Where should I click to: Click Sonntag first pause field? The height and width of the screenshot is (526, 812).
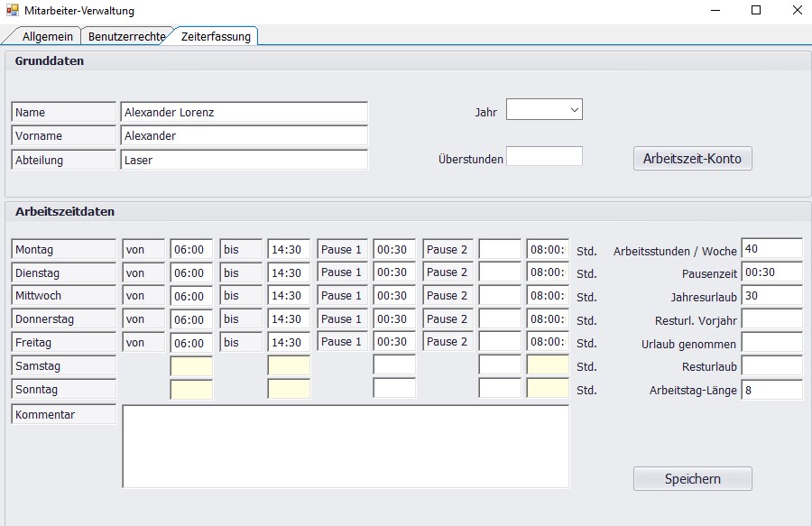point(394,389)
